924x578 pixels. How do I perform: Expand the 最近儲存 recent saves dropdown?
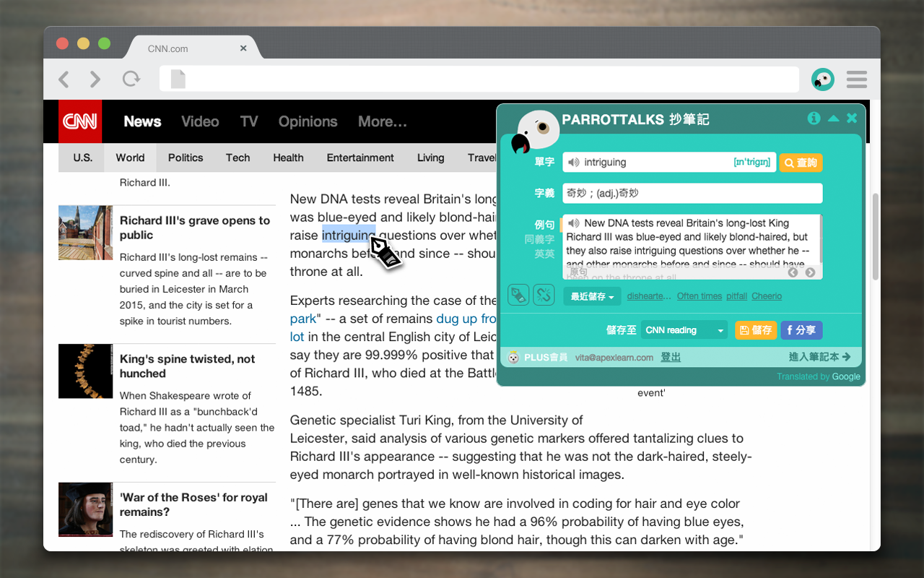[x=592, y=296]
